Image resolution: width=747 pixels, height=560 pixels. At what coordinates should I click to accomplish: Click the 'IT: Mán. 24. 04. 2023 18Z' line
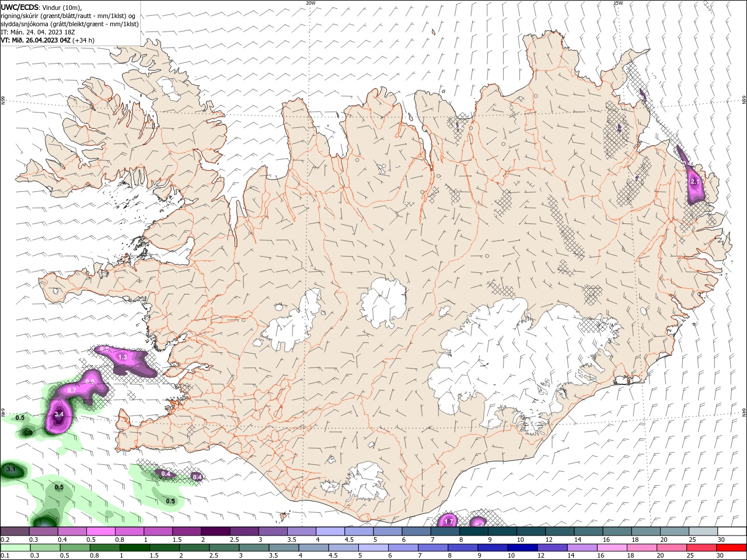click(37, 32)
